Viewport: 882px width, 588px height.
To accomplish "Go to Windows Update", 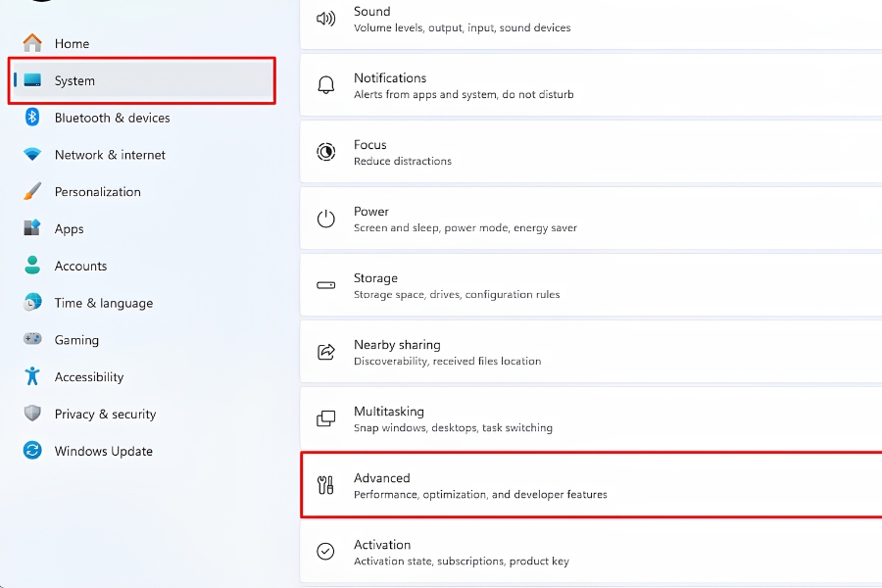I will click(x=142, y=451).
